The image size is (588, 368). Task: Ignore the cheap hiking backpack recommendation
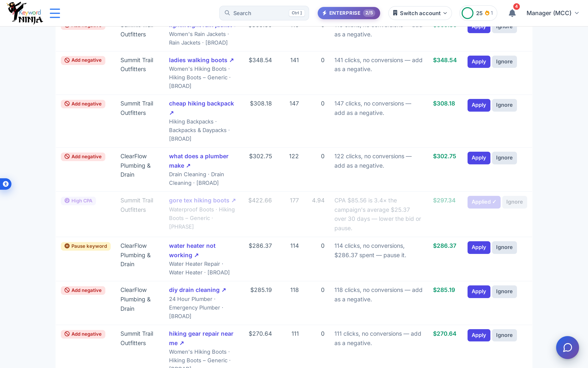(x=504, y=105)
